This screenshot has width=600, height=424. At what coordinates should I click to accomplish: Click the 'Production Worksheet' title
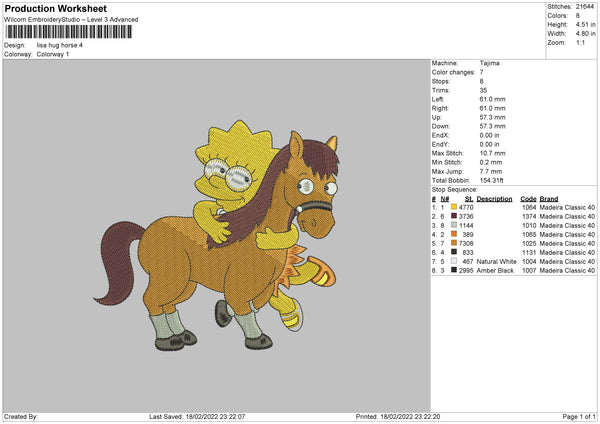(x=56, y=8)
